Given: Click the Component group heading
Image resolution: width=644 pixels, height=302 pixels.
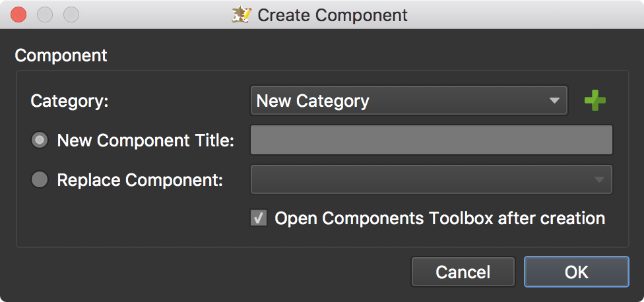Looking at the screenshot, I should (61, 55).
